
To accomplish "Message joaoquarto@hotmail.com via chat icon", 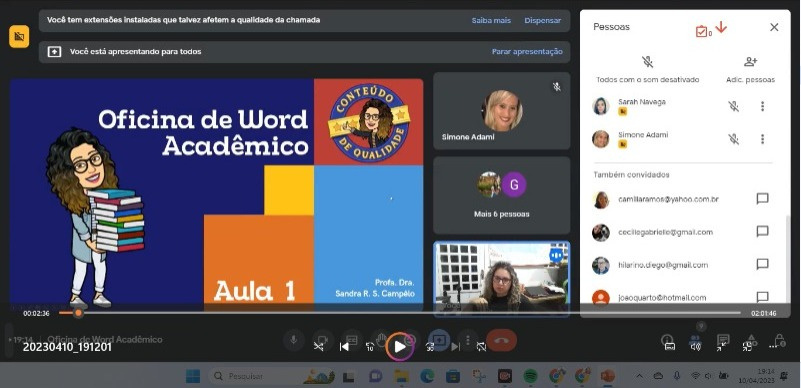I will 762,297.
